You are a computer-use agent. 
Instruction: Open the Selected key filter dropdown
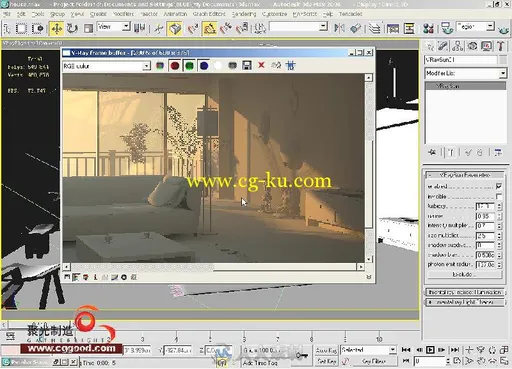point(393,350)
